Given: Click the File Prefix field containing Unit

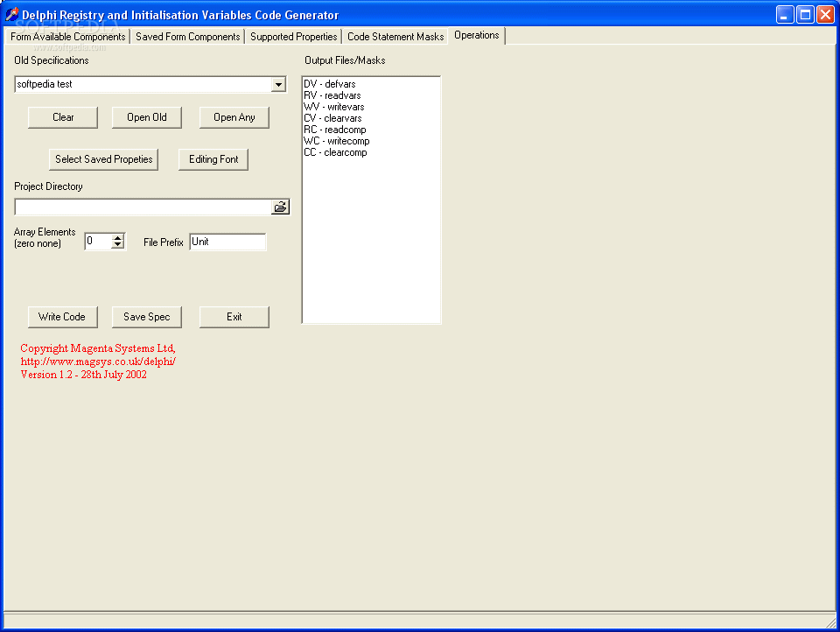Looking at the screenshot, I should 227,242.
